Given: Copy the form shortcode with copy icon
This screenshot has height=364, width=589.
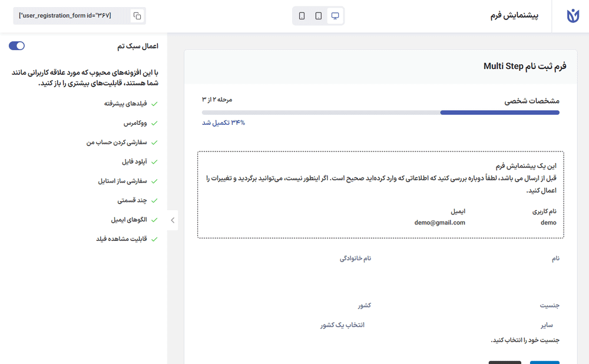Looking at the screenshot, I should tap(137, 16).
